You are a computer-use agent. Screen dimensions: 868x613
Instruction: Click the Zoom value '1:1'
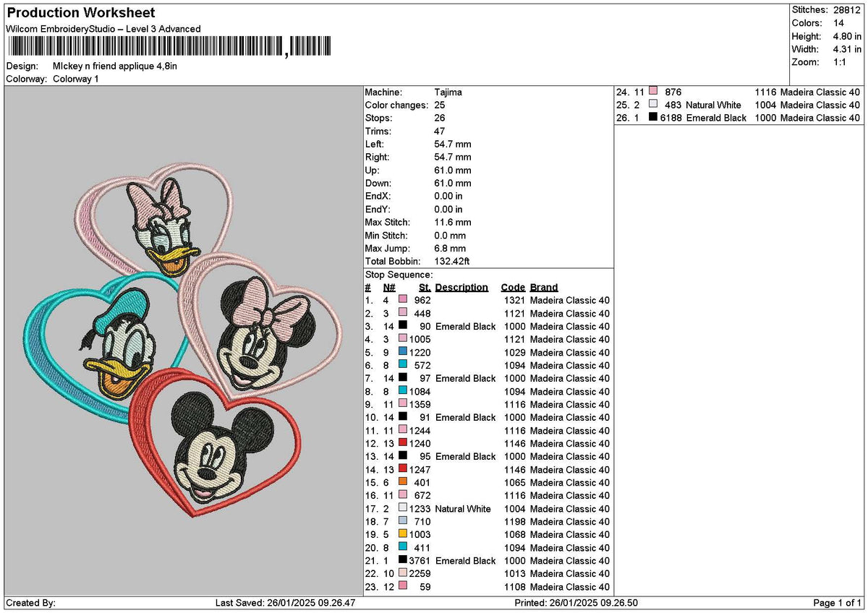(840, 62)
